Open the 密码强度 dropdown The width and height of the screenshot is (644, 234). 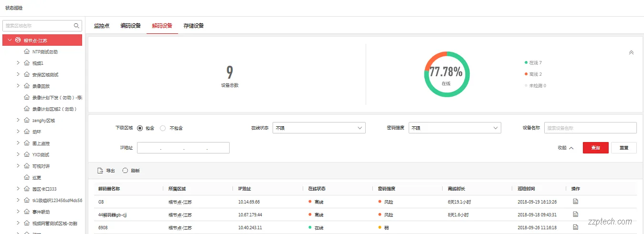coord(455,128)
